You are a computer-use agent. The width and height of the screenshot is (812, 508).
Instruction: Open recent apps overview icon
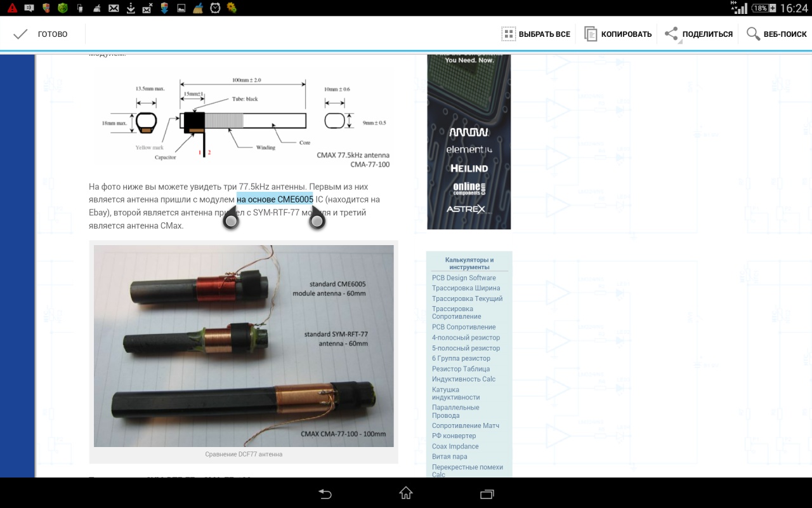tap(487, 493)
